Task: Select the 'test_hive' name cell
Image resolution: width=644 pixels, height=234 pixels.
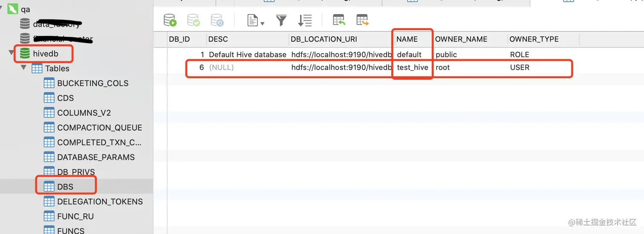Action: [412, 68]
